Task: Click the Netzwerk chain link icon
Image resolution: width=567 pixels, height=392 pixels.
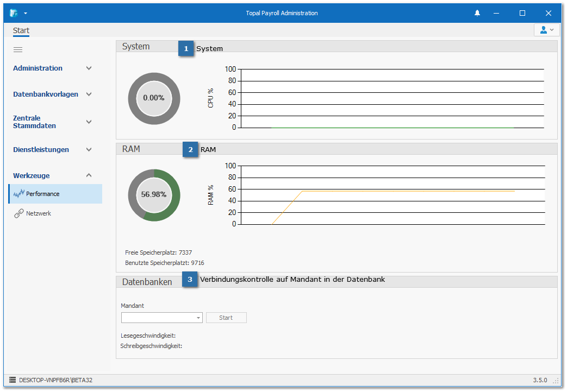Action: [x=19, y=214]
